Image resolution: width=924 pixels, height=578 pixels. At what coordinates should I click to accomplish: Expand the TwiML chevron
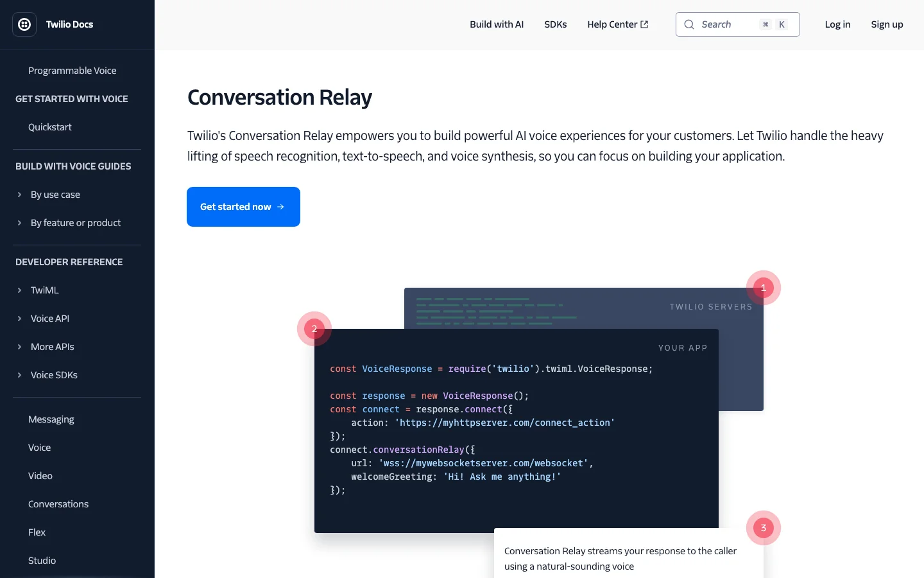[x=19, y=290]
